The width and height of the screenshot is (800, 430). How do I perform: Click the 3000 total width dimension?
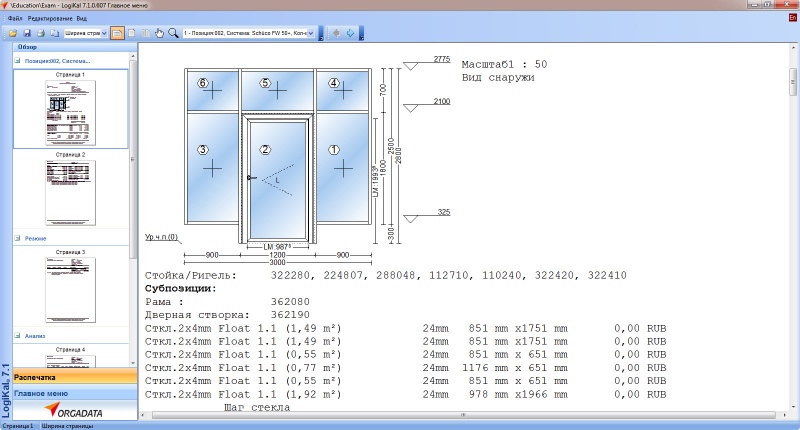tap(277, 262)
